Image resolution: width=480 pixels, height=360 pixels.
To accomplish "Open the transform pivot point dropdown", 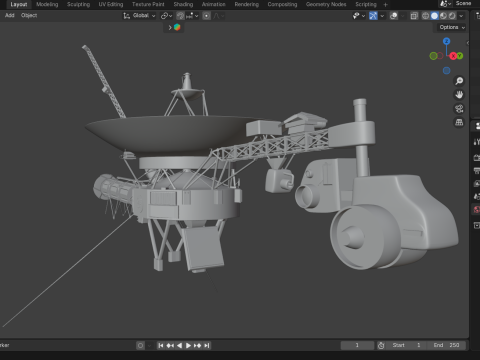I will (166, 16).
